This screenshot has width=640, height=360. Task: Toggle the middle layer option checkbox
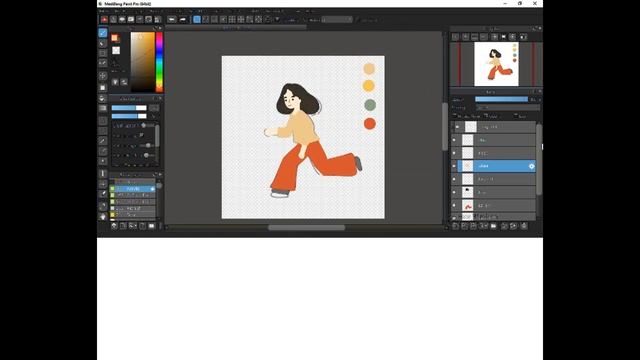(x=486, y=116)
